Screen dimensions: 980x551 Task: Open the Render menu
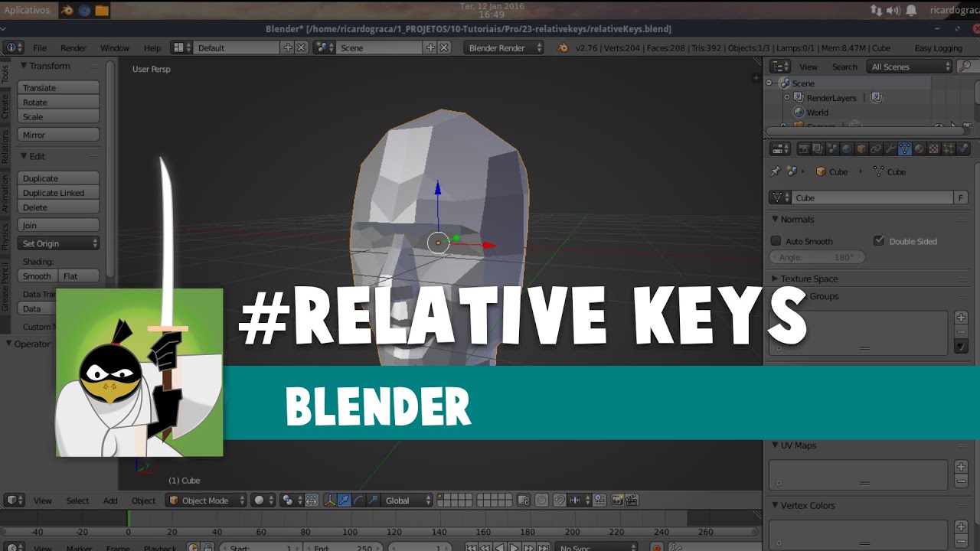(x=73, y=47)
